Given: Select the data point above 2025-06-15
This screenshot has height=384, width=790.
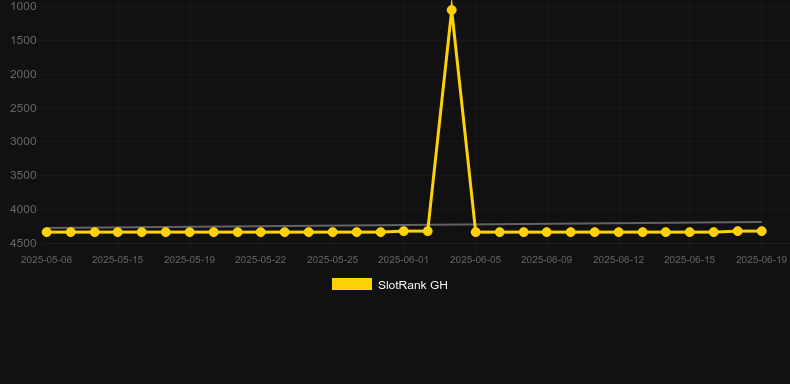Looking at the screenshot, I should pos(690,232).
